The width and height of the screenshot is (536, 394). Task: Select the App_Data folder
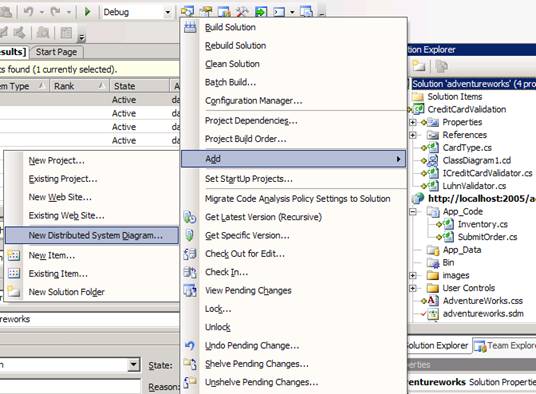click(x=462, y=250)
